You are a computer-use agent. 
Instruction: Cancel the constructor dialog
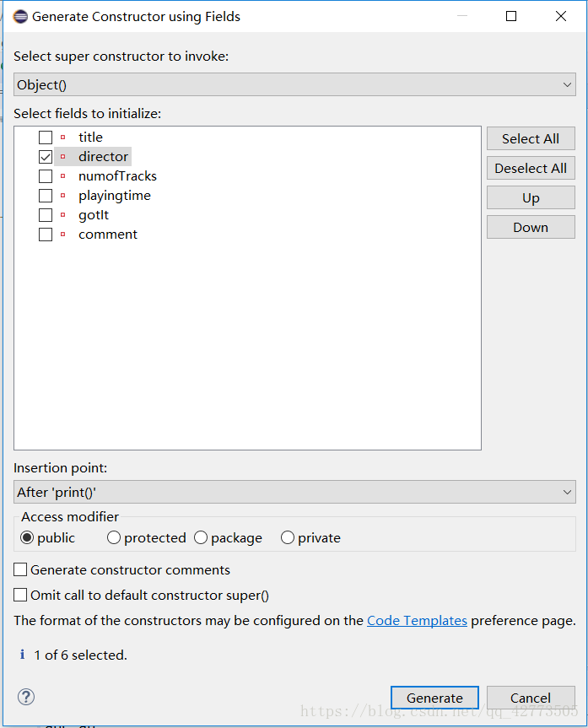tap(531, 698)
